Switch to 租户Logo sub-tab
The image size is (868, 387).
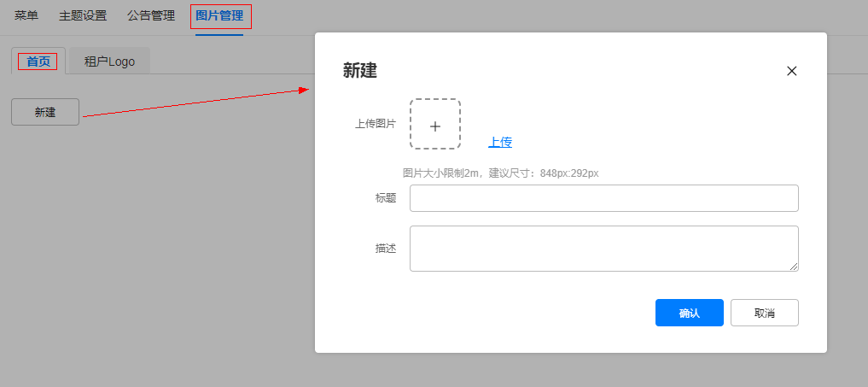[109, 62]
